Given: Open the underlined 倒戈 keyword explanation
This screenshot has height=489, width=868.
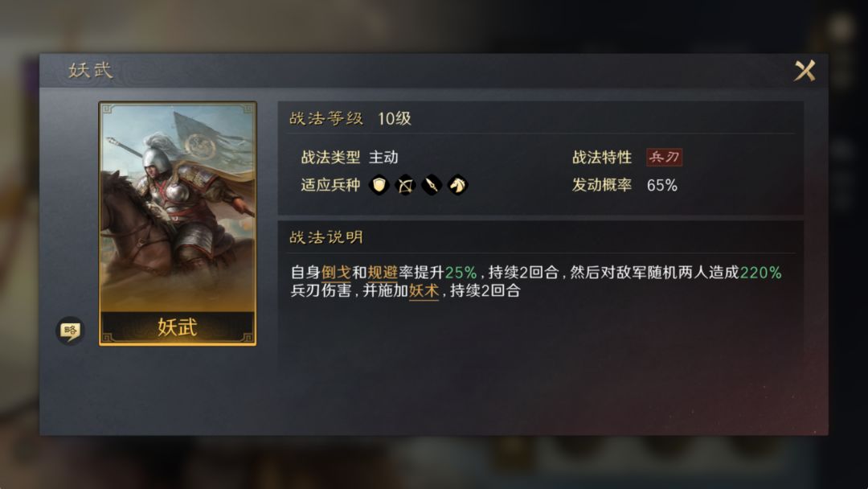Looking at the screenshot, I should point(336,273).
